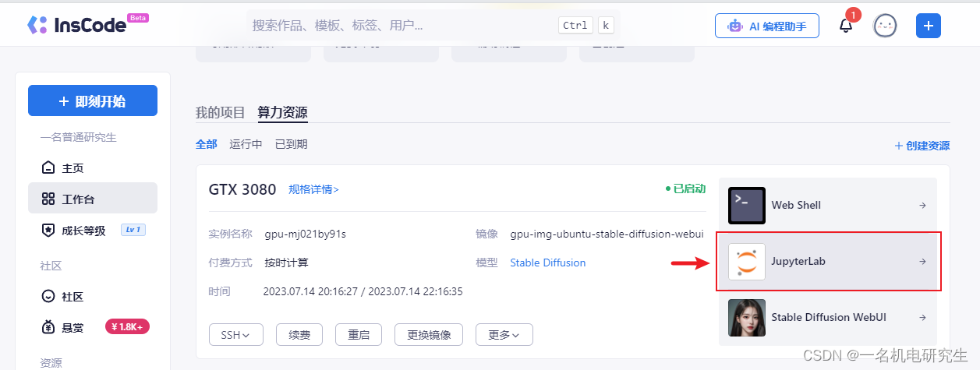Click the ￥1.8K+ bounty badge
Screen dimensions: 980x370
click(127, 327)
